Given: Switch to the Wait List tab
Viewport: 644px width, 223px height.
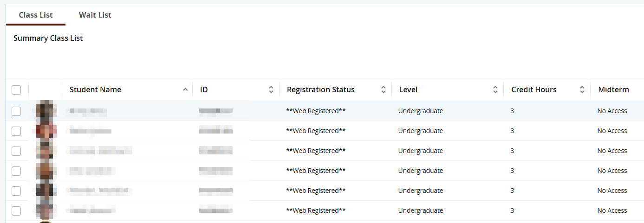Looking at the screenshot, I should coord(95,15).
